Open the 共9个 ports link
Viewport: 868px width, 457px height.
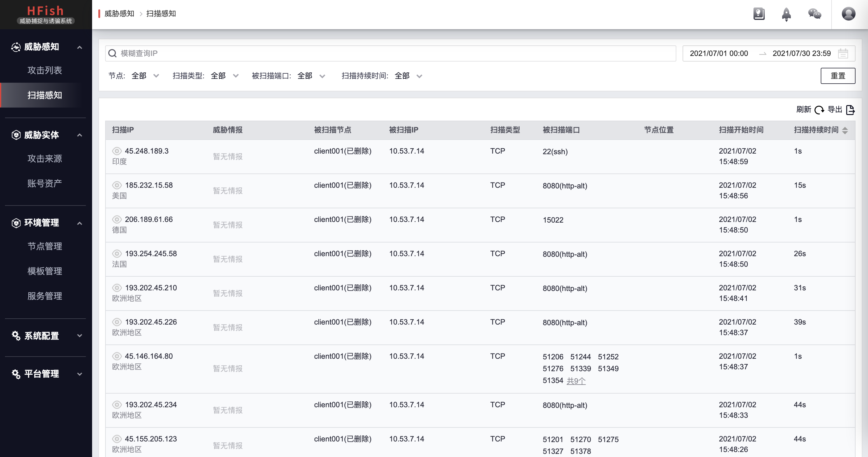click(x=576, y=381)
